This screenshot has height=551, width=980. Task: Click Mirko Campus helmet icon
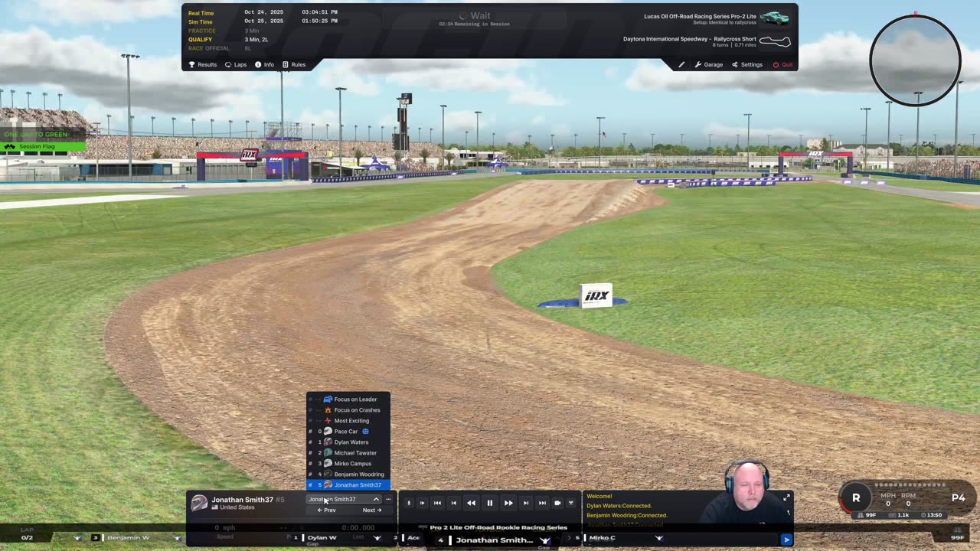[328, 463]
